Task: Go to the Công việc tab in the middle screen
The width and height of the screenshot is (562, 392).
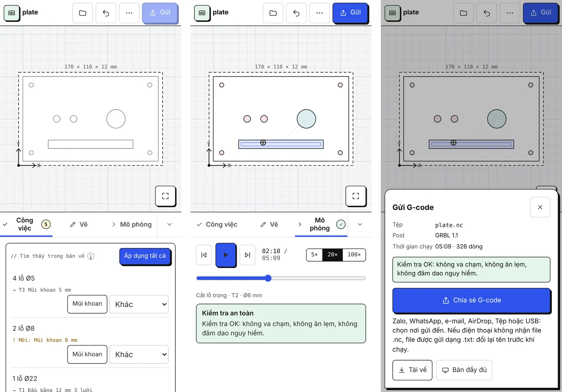Action: (x=217, y=224)
